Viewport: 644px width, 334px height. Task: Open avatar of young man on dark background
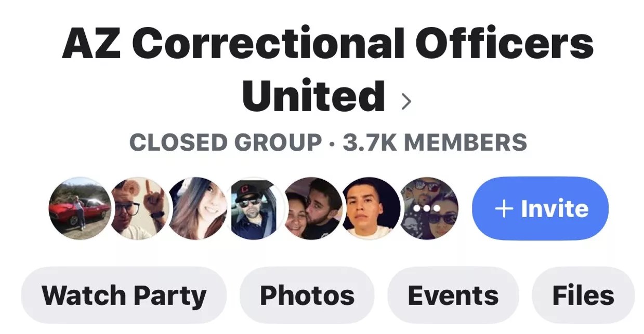pyautogui.click(x=371, y=208)
